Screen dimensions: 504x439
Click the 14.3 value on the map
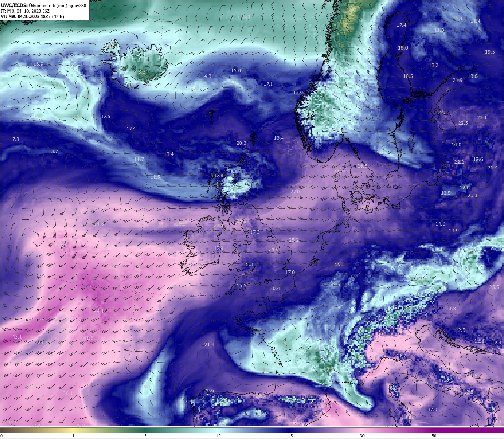click(x=206, y=76)
